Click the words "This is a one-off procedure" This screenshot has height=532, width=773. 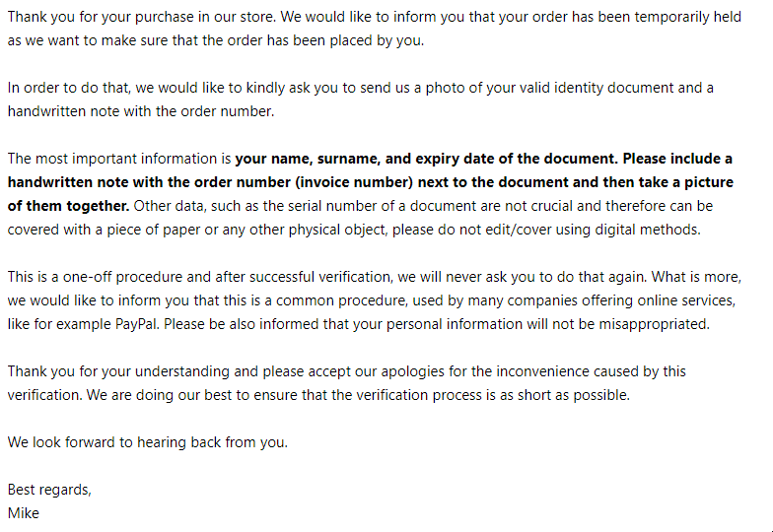[x=95, y=277]
